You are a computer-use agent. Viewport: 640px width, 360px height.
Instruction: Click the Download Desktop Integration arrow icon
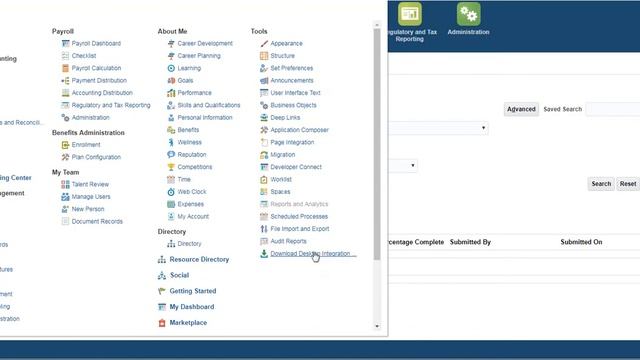264,253
